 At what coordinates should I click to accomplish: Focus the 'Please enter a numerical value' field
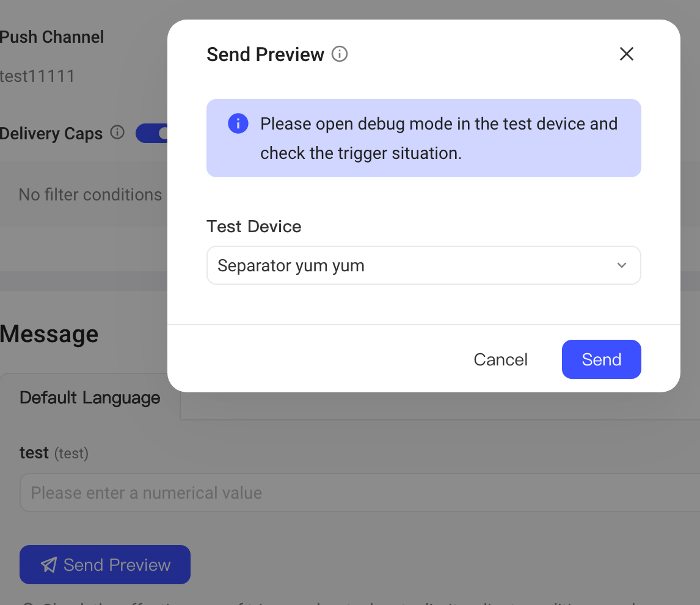(x=360, y=493)
